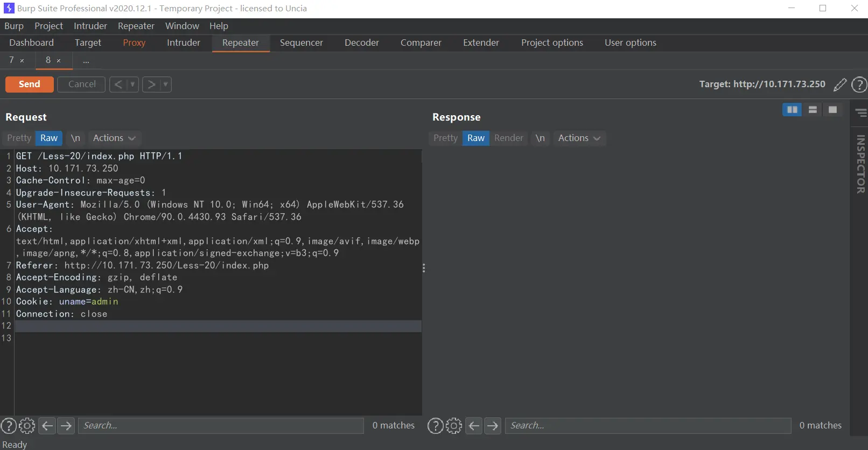Select combined single-pane layout icon
868x450 pixels.
[832, 110]
